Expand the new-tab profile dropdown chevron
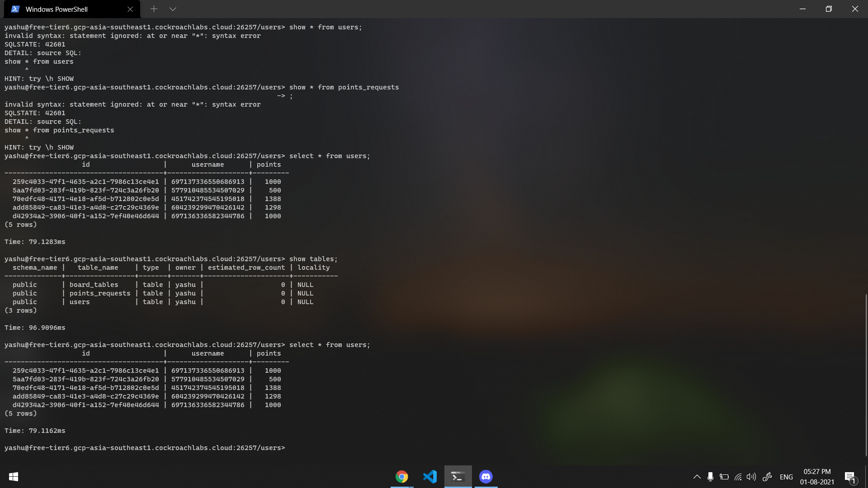Screen dimensions: 868x488 [x=173, y=9]
